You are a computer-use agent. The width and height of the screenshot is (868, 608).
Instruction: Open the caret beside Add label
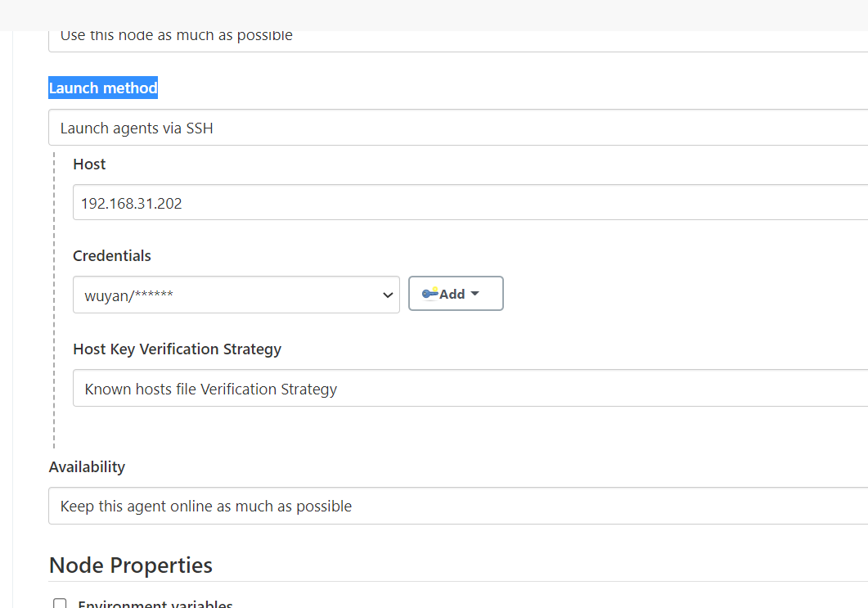pos(475,294)
